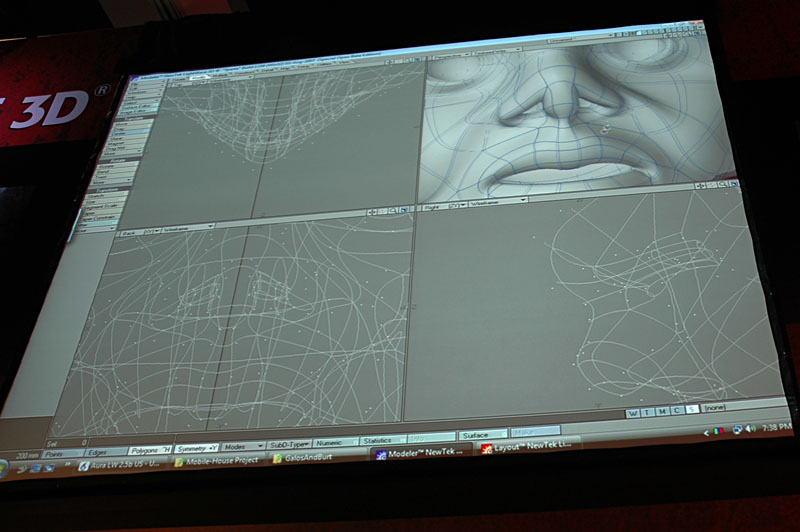Open Aura LW 2.5b US taskbar item

(119, 466)
